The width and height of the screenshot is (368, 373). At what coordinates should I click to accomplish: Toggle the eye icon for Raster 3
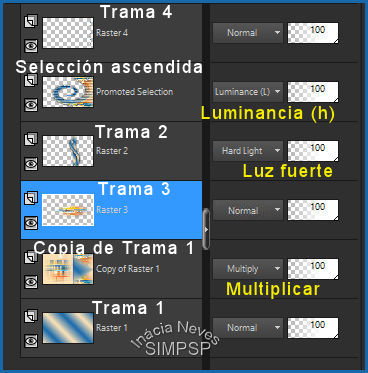[31, 222]
